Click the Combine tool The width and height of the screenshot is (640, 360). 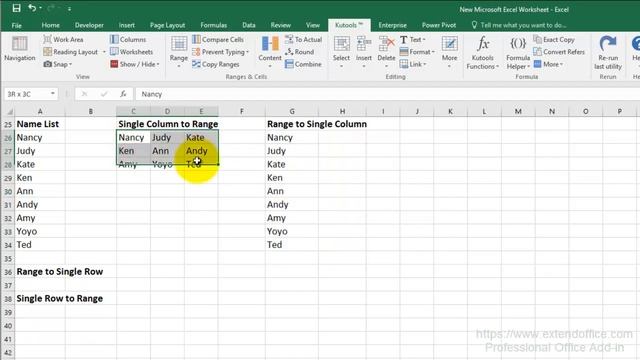[303, 64]
